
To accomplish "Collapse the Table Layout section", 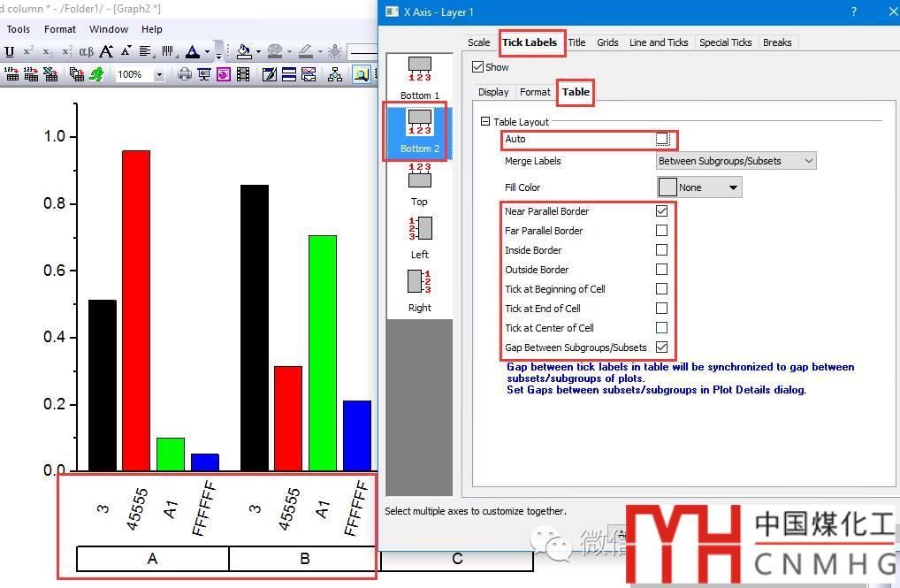I will (x=485, y=122).
